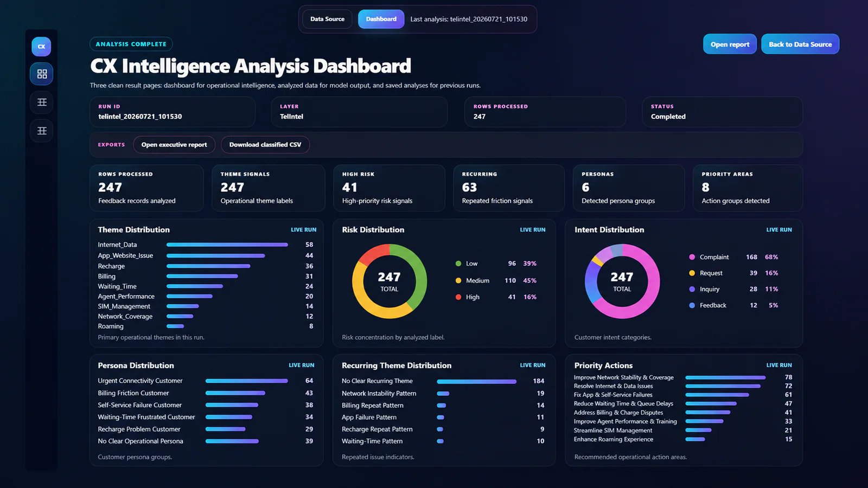
Task: Click the Recharge Problem Customer persona
Action: 205,429
